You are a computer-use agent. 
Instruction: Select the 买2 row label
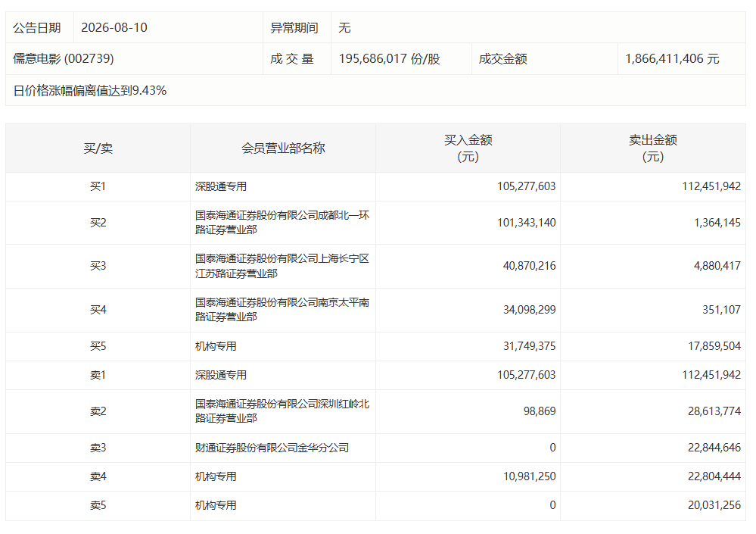(x=98, y=223)
